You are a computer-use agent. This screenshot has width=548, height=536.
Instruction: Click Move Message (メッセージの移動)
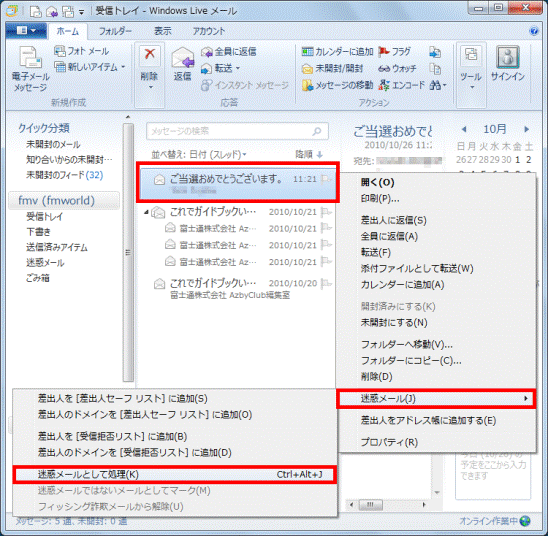pos(337,85)
